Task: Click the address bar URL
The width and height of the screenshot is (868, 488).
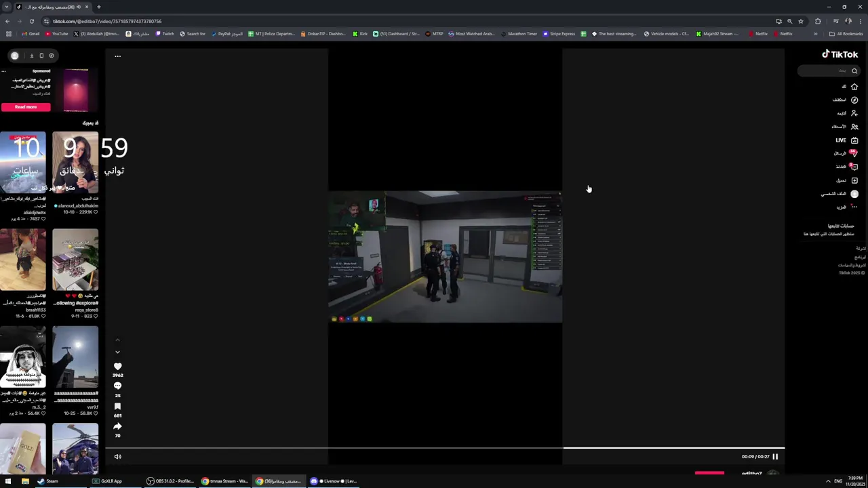Action: tap(107, 21)
